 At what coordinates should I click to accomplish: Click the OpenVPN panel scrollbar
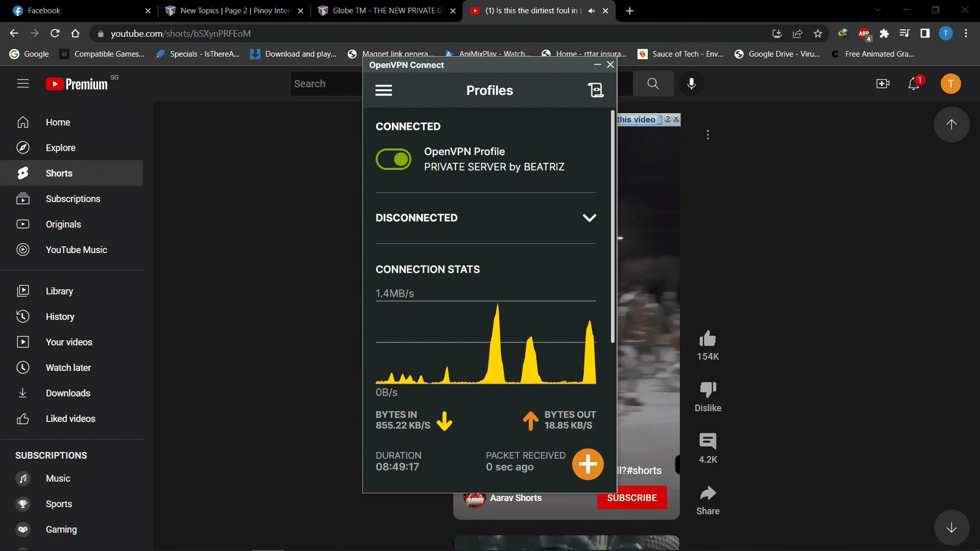[612, 227]
